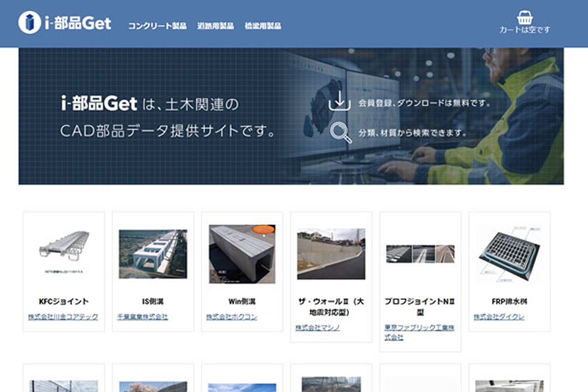Click the i-部品Get site title text in the header
Viewport: 588px width, 392px height.
click(78, 23)
